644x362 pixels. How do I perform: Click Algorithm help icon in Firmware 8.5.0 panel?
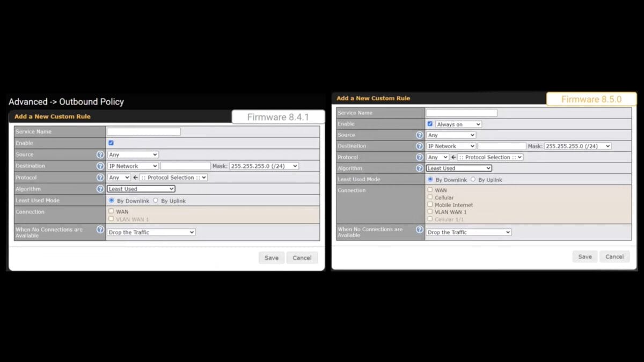tap(420, 168)
